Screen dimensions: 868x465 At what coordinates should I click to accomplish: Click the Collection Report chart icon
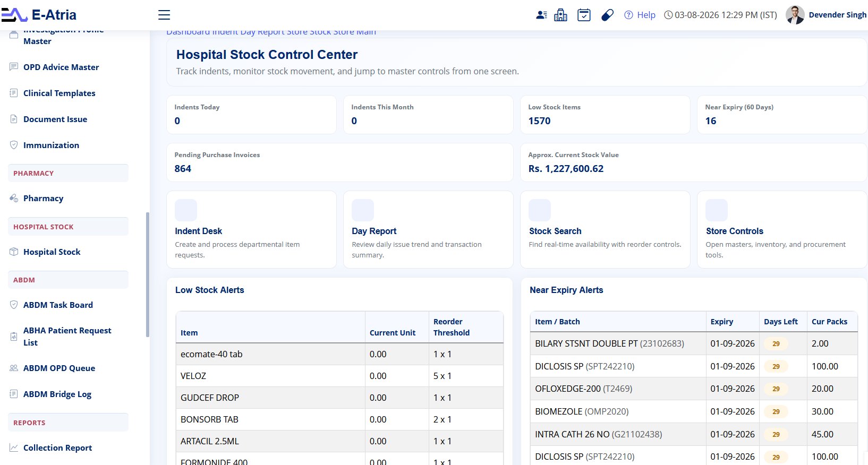coord(14,447)
